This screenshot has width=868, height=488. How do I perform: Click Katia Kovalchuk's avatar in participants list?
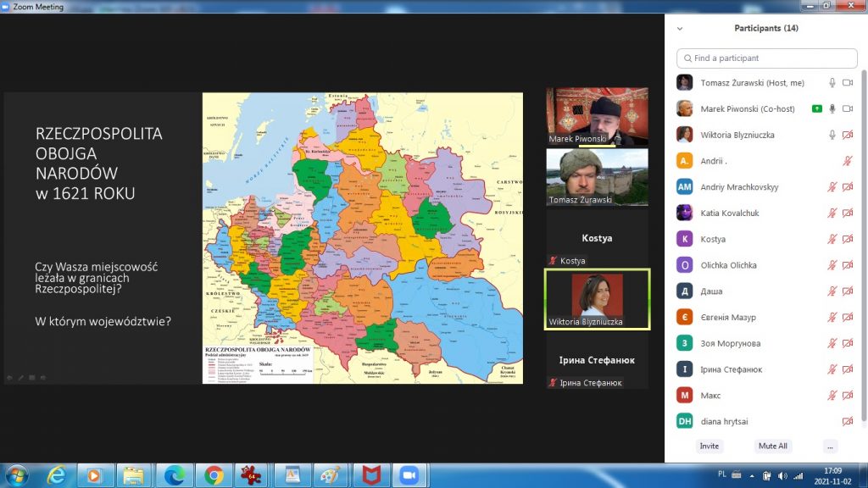[x=684, y=213]
